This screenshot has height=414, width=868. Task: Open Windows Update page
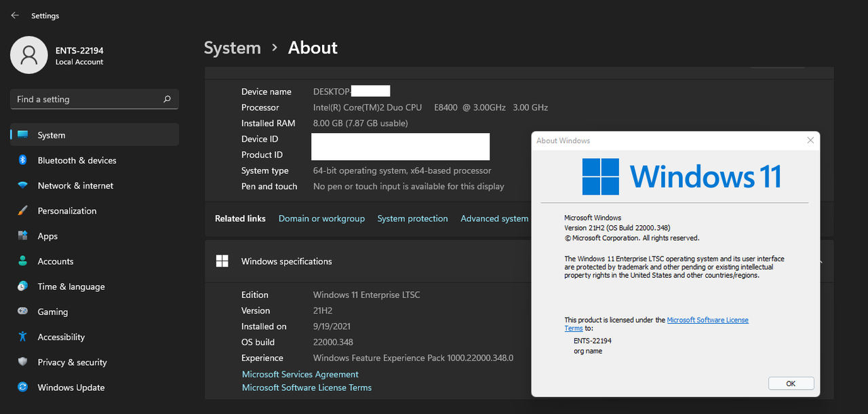(94, 387)
